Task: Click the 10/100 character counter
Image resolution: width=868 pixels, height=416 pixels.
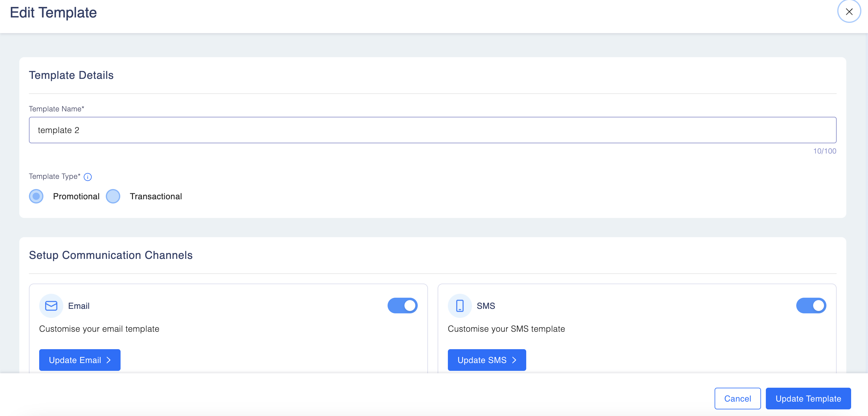Action: (x=825, y=151)
